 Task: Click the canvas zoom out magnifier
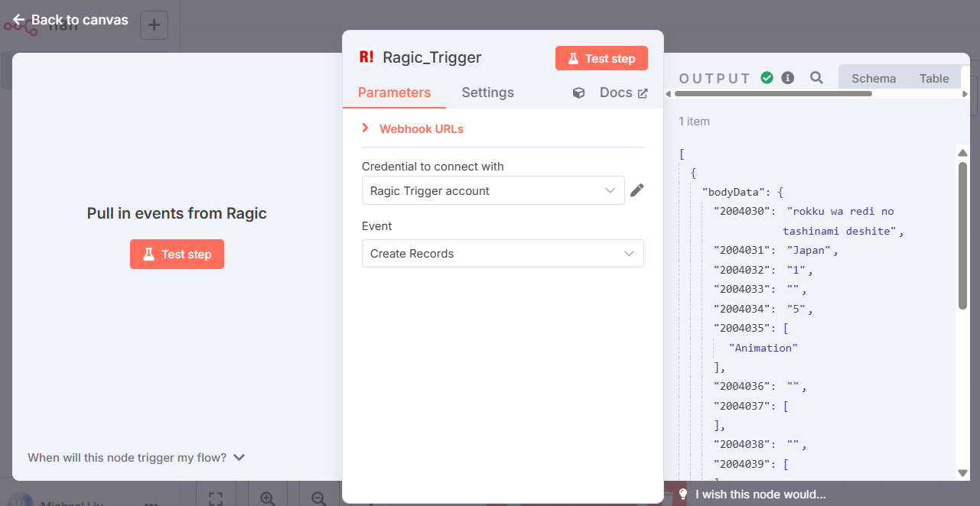click(x=319, y=498)
